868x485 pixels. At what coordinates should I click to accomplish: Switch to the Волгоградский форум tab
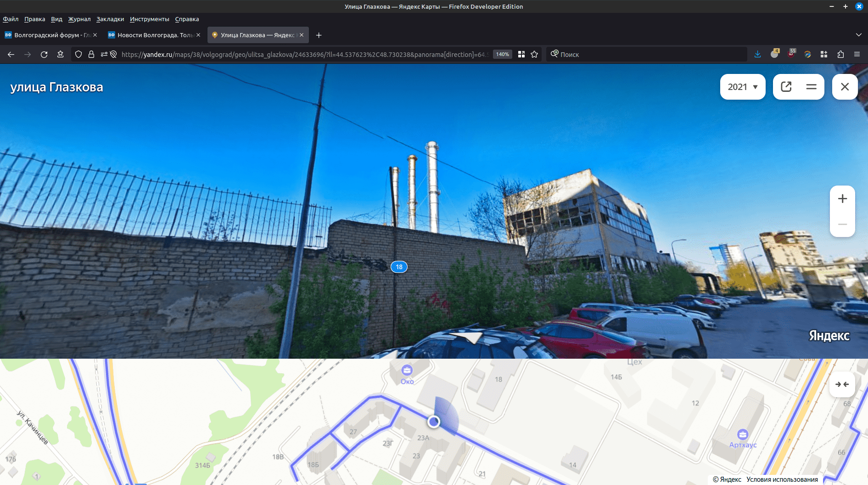point(48,35)
